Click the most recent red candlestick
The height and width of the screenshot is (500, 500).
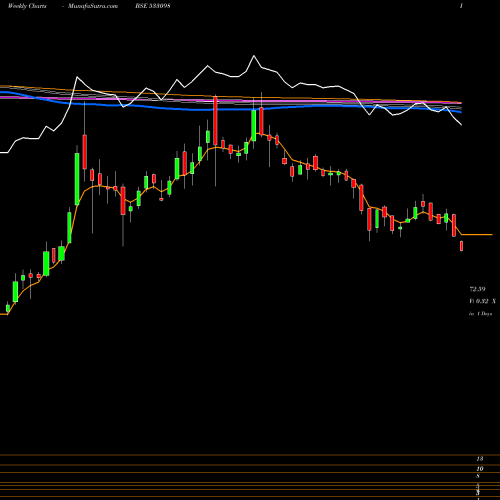point(462,246)
